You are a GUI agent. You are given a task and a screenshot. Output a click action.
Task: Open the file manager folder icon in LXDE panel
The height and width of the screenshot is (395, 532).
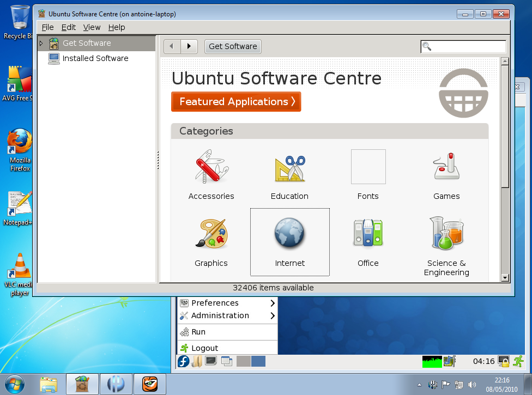(197, 361)
